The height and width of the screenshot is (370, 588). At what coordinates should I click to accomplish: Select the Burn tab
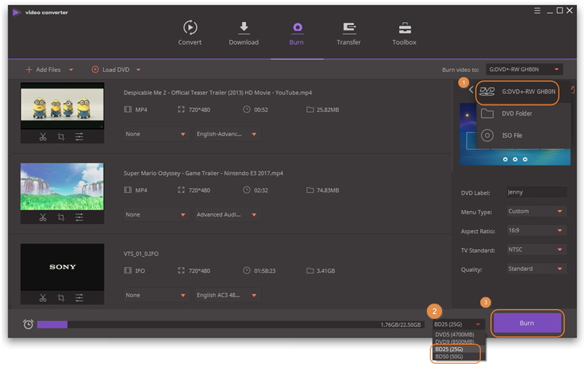click(x=297, y=33)
